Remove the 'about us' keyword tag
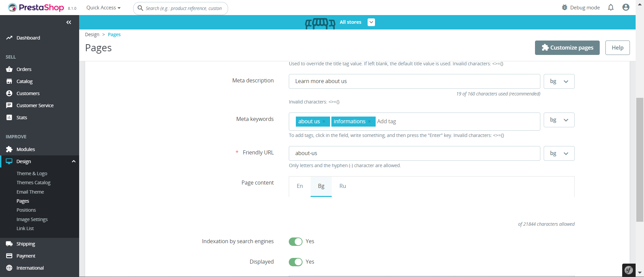The width and height of the screenshot is (644, 277). click(x=324, y=122)
